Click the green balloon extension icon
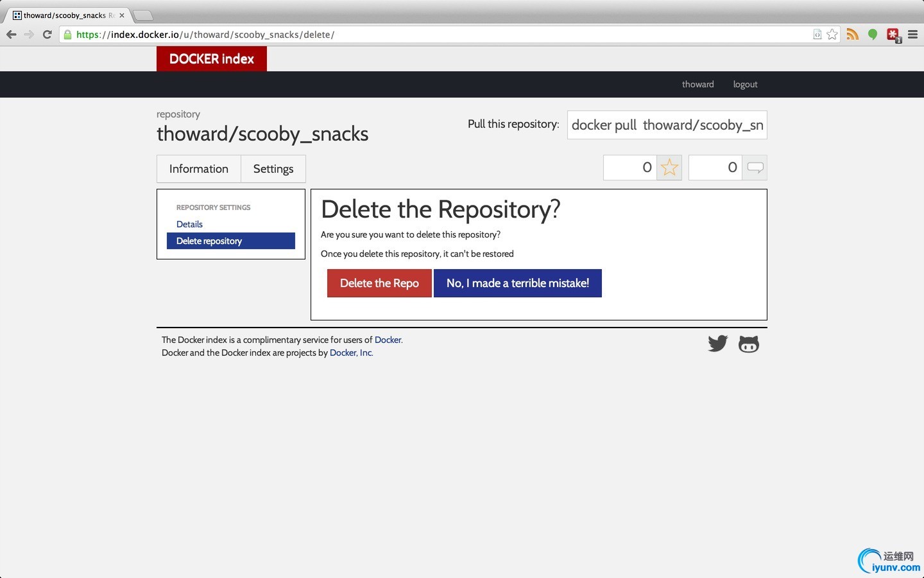 873,35
